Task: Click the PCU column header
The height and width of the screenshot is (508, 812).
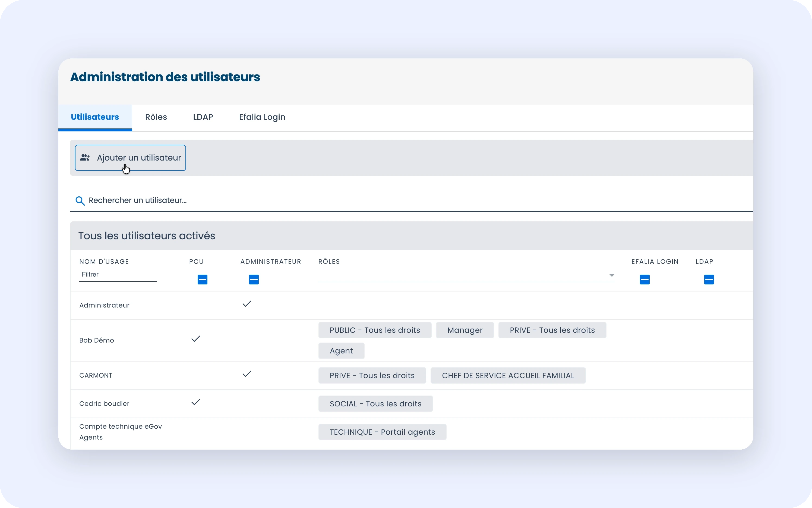Action: (196, 262)
